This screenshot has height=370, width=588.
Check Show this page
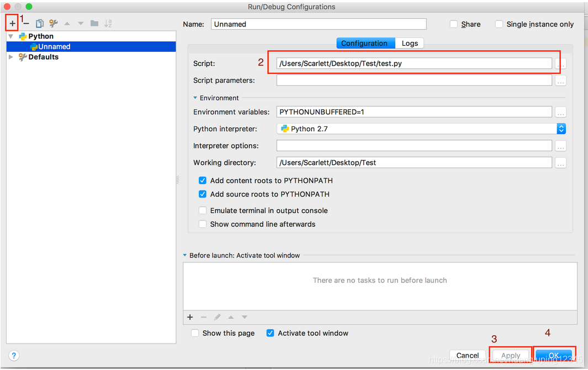(195, 333)
